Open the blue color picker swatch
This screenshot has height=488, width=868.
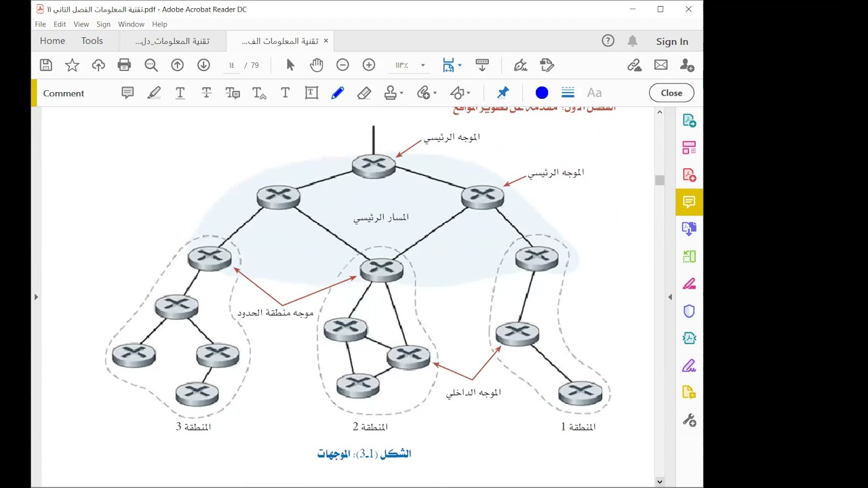tap(542, 93)
